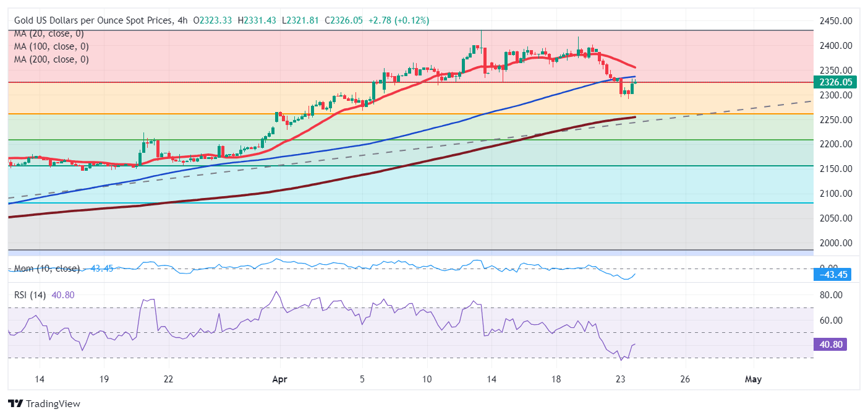868x417 pixels.
Task: Click the TradingView logo icon
Action: [15, 404]
